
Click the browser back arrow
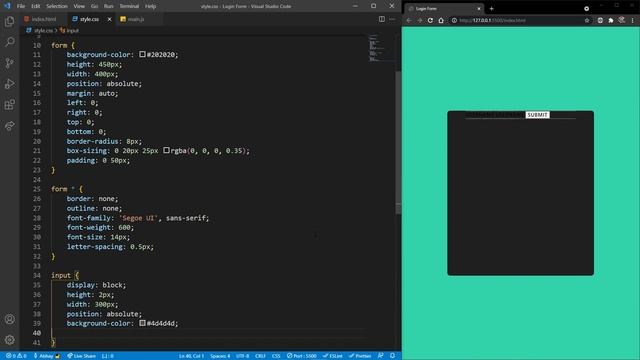coord(409,20)
